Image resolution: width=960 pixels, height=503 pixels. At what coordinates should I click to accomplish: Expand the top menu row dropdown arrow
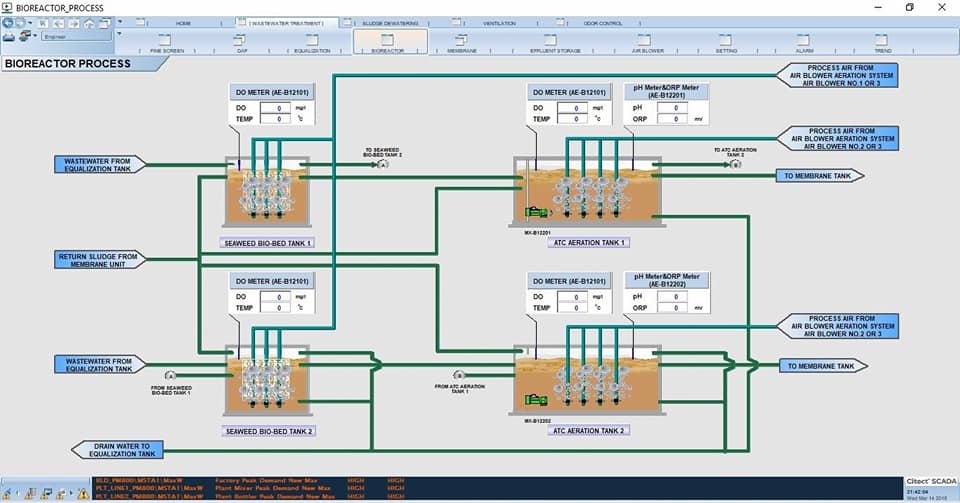(x=119, y=21)
